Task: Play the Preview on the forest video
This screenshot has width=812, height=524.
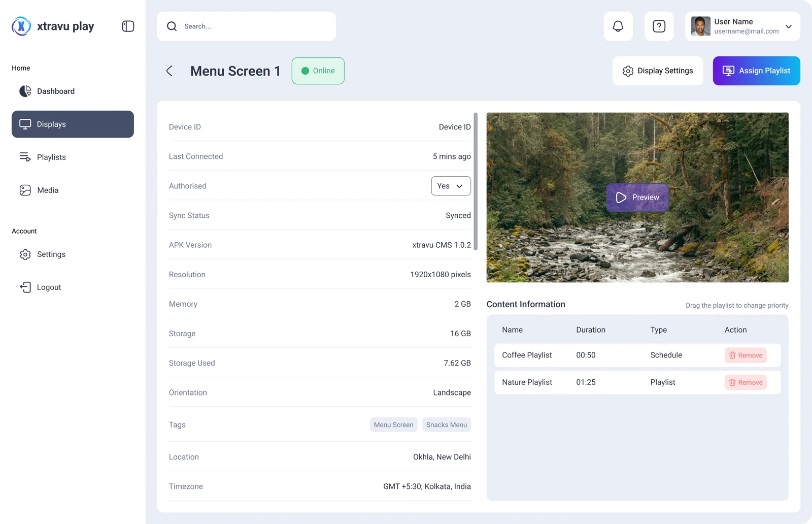Action: (637, 198)
